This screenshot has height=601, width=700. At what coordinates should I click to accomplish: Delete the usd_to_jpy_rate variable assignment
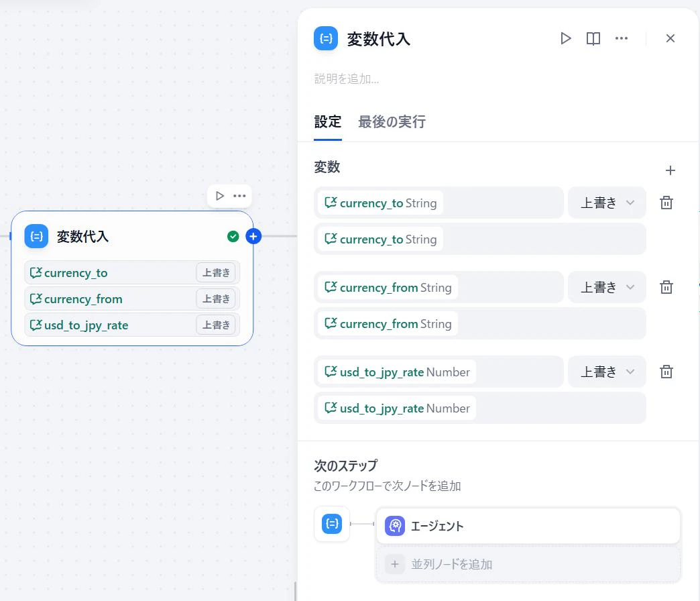click(x=666, y=371)
